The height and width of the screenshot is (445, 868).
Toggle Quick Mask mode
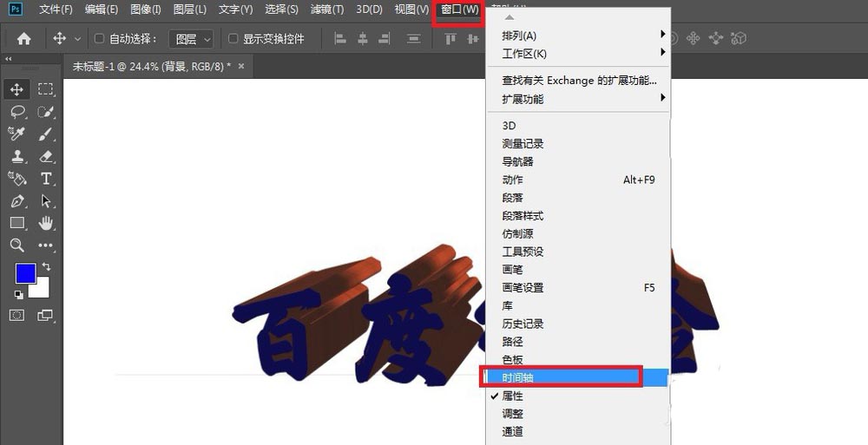[17, 316]
